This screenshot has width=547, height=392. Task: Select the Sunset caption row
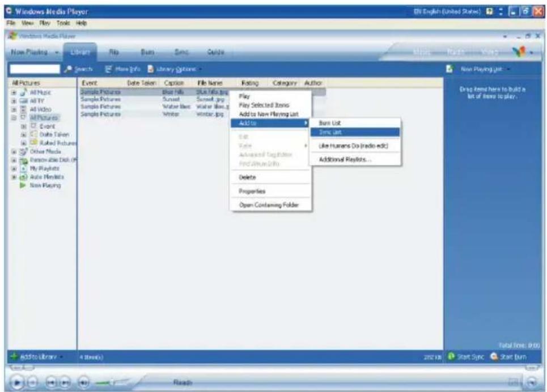click(171, 99)
